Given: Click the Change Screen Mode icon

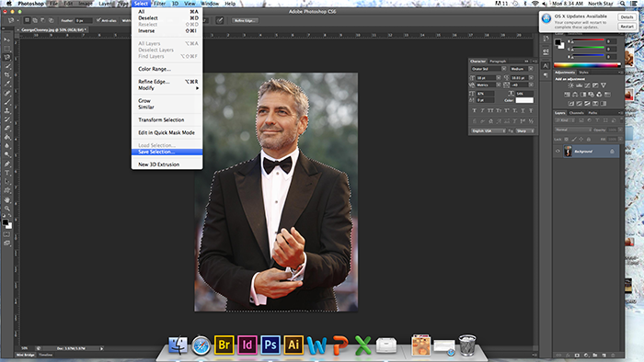Looking at the screenshot, I should [x=7, y=243].
